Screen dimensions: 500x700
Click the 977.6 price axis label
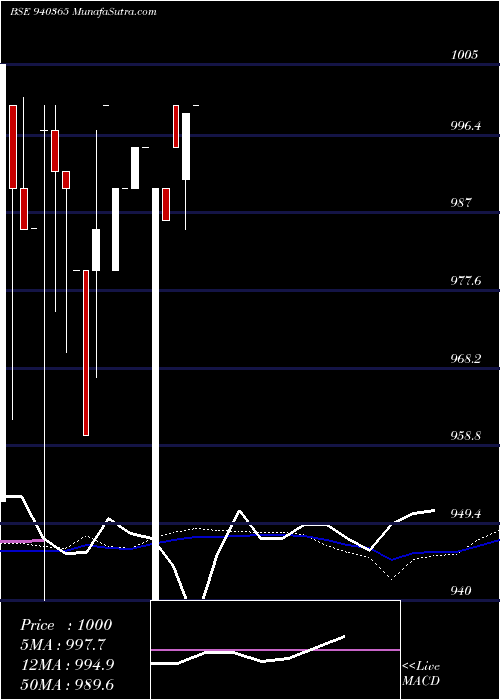point(466,281)
